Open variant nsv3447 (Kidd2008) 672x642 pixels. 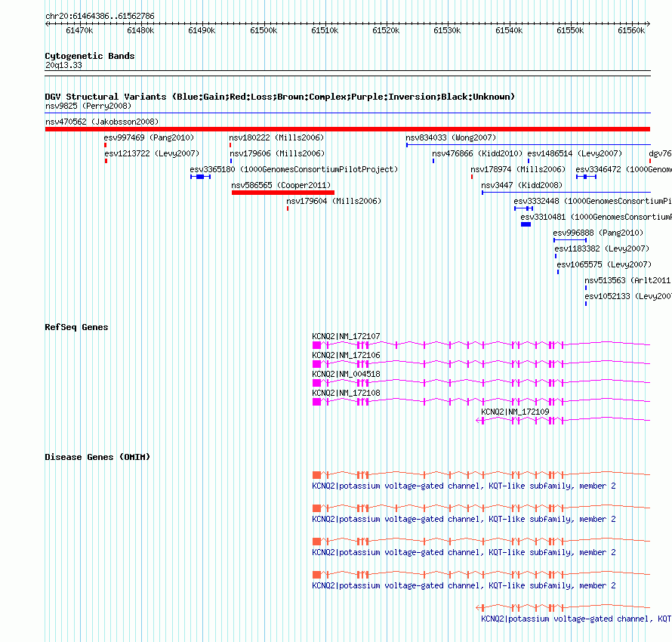(522, 185)
